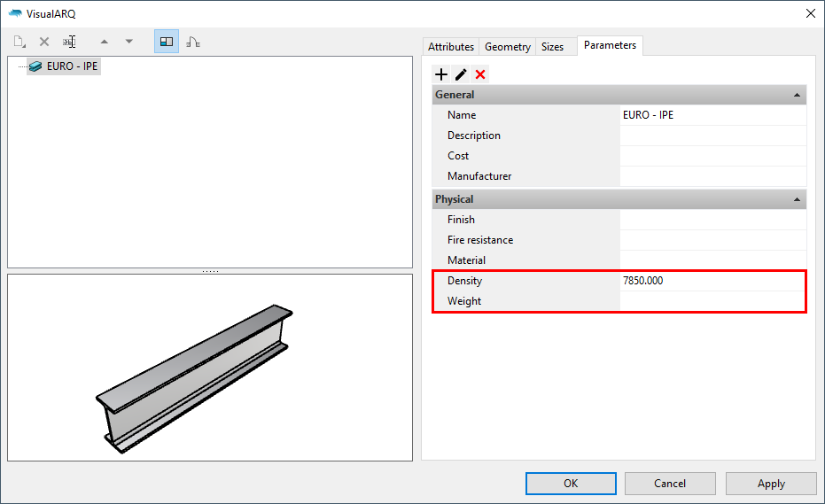825x504 pixels.
Task: Toggle the preview layout icon
Action: point(167,42)
